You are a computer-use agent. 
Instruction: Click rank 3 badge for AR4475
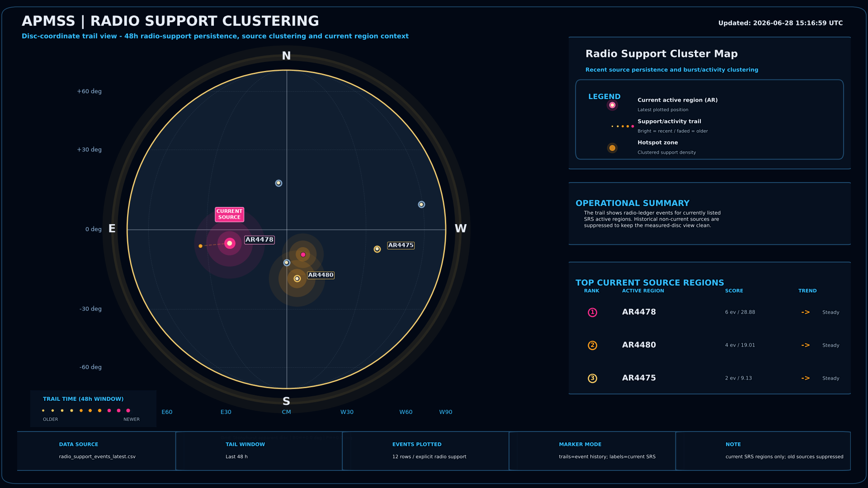(592, 378)
